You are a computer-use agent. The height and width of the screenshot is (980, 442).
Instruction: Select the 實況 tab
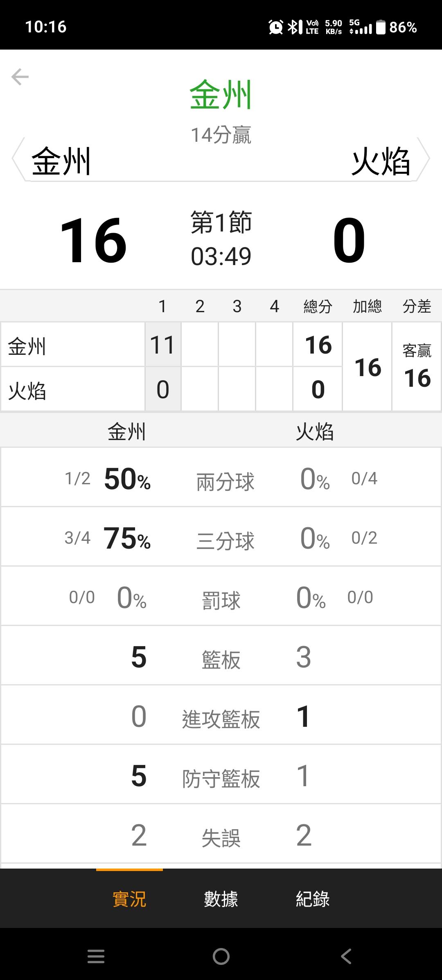coord(129,899)
